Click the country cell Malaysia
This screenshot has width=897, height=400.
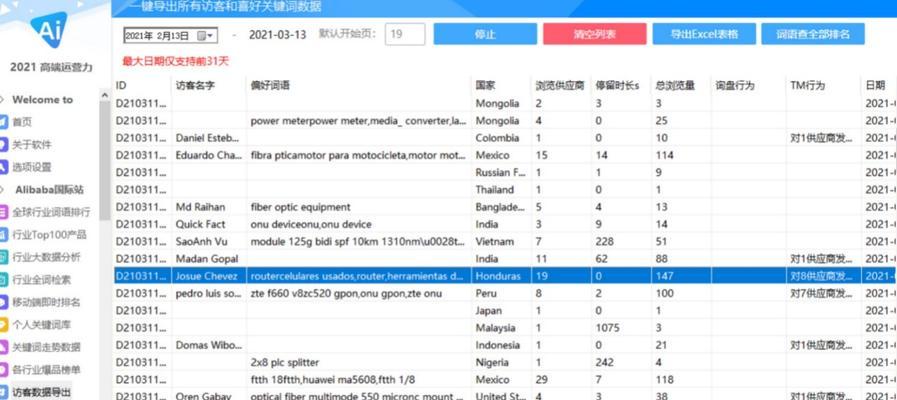pos(495,328)
